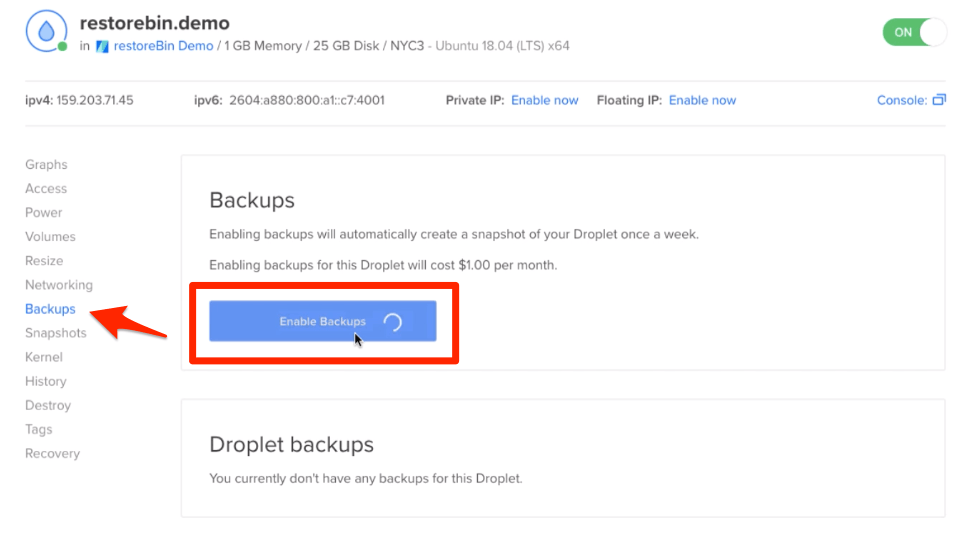
Task: Select Resize in the sidebar
Action: click(44, 261)
